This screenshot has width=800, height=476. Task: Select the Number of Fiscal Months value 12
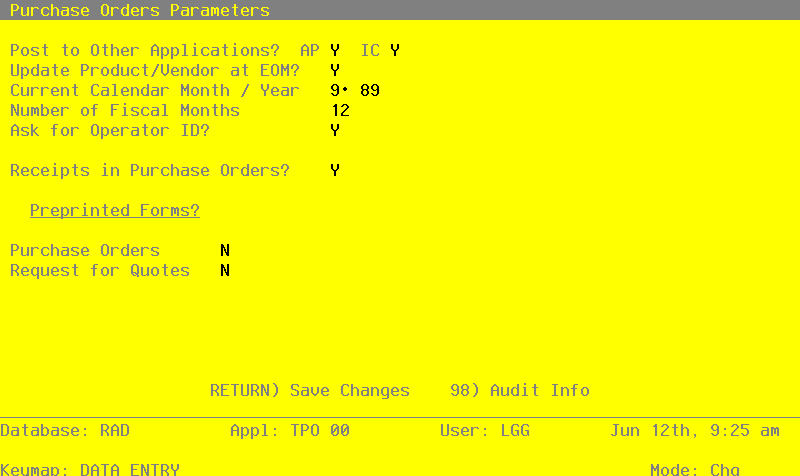(x=340, y=110)
